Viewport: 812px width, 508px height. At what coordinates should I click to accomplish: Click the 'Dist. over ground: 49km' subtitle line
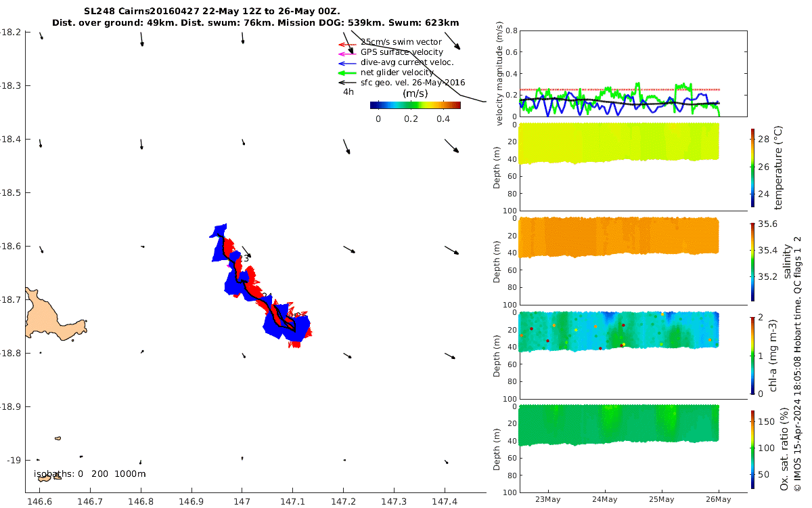[x=256, y=22]
